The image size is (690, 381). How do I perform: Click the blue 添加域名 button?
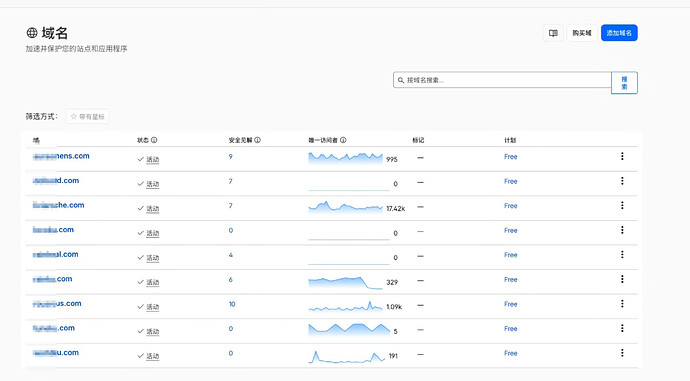coord(619,33)
